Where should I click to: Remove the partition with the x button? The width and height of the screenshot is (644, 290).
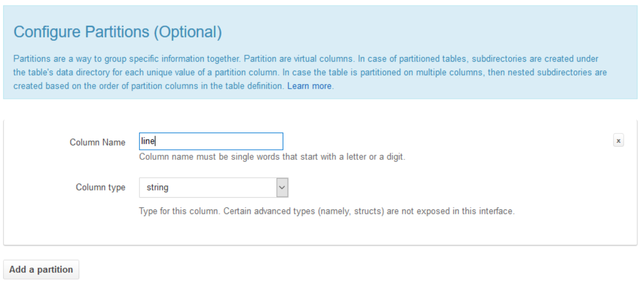(x=618, y=141)
